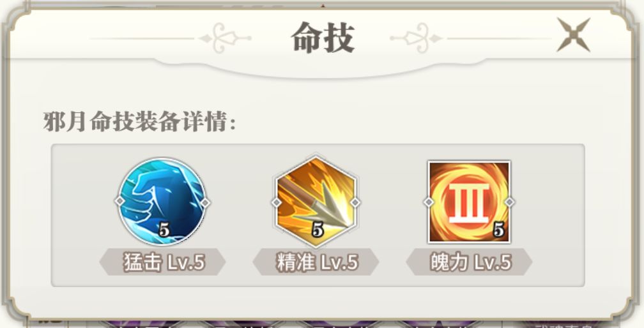This screenshot has width=644, height=328.
Task: Click right diamond marker of 猛击 icon
Action: point(205,202)
